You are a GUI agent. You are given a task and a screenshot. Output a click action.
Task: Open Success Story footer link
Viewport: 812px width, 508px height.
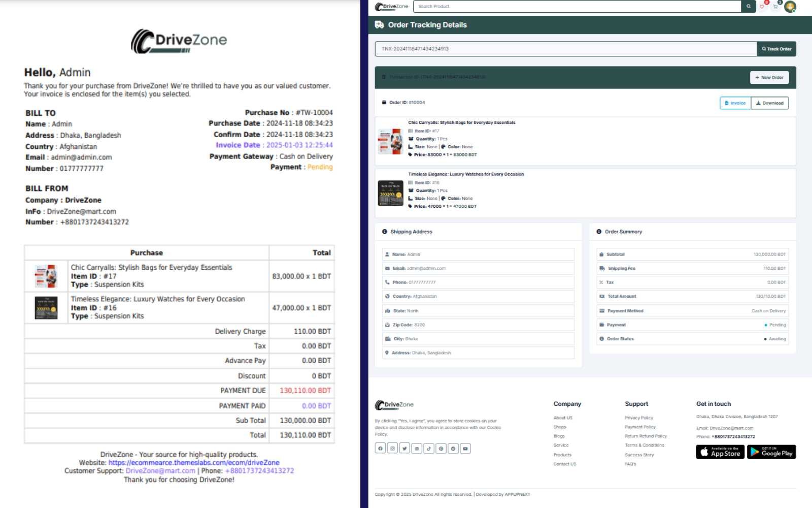[x=639, y=455]
